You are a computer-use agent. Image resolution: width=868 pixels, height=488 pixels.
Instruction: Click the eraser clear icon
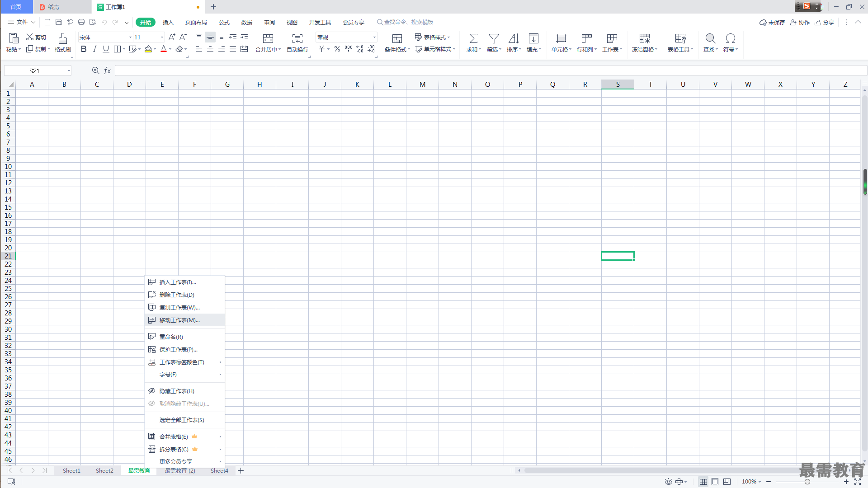tap(179, 49)
